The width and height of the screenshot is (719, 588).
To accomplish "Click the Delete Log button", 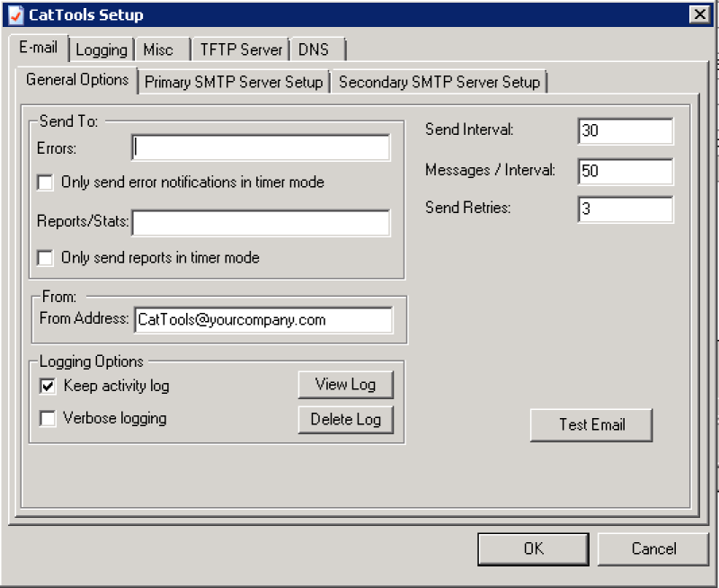I will 346,419.
